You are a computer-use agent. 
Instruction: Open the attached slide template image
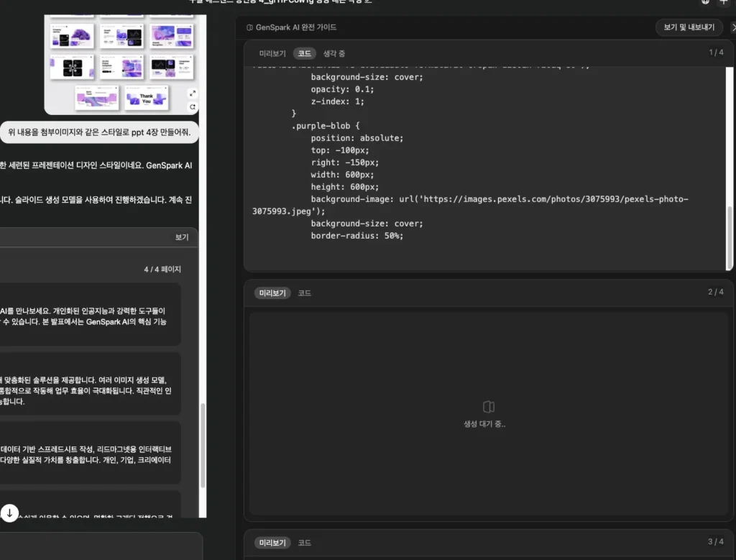(x=121, y=63)
